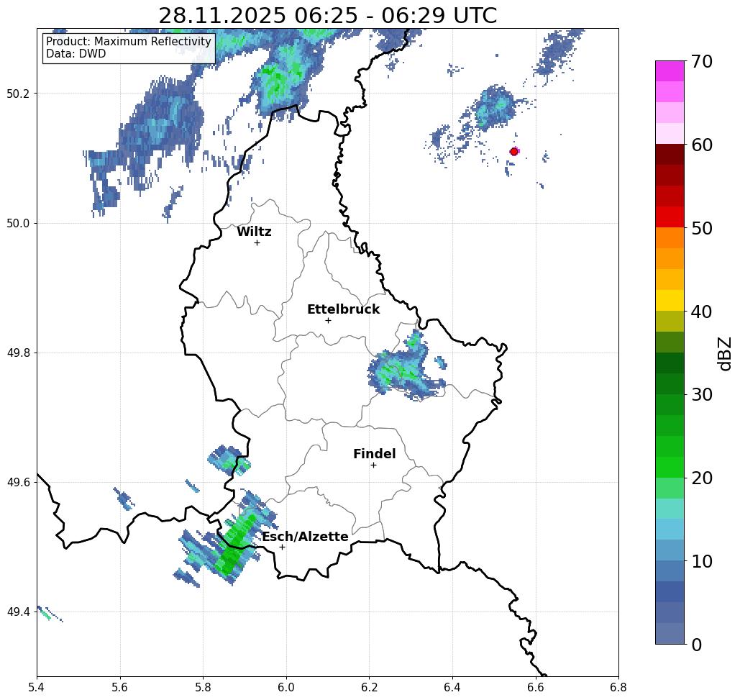Click the colorbar tick label 70
The width and height of the screenshot is (740, 700).
coord(701,61)
